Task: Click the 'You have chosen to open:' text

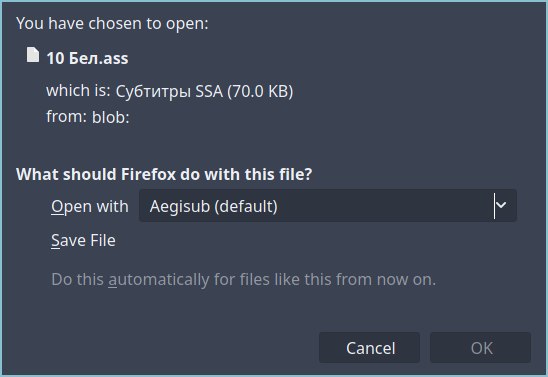Action: (x=112, y=24)
